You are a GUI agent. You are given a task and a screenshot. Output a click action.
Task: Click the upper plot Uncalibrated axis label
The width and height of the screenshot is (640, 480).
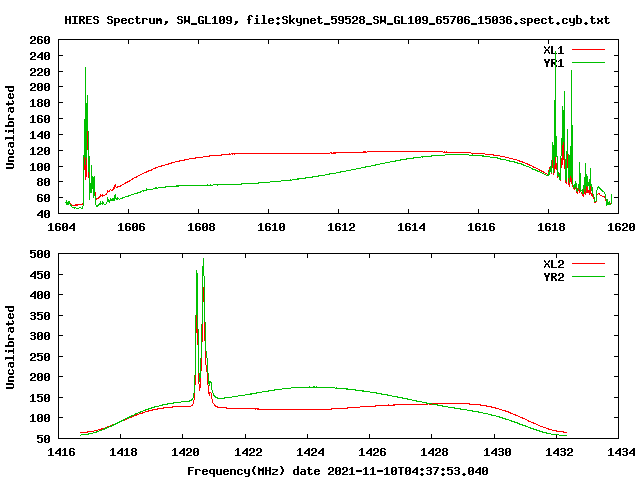(x=10, y=127)
